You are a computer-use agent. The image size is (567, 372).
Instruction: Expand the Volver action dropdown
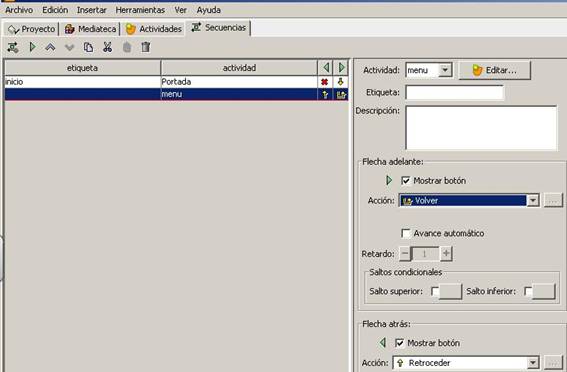(x=533, y=200)
